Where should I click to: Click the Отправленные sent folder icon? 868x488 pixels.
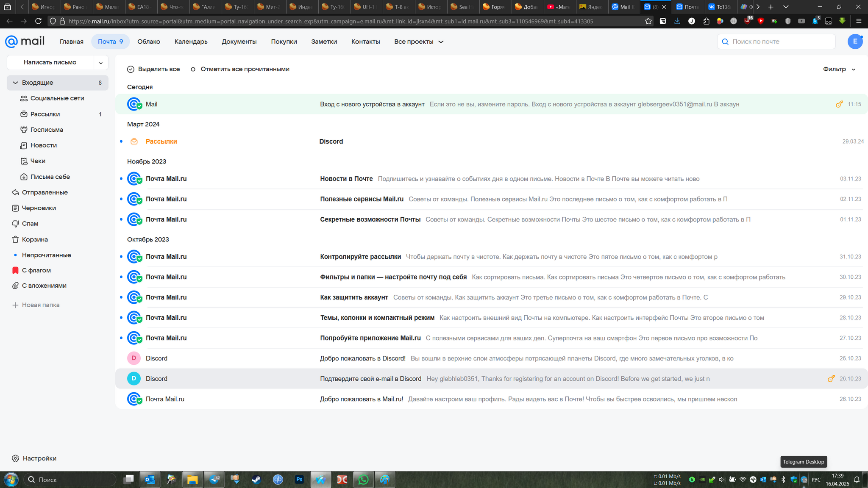pyautogui.click(x=15, y=192)
